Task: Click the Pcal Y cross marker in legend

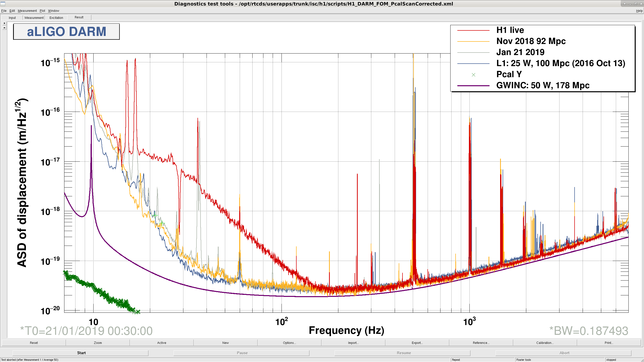Action: [x=473, y=75]
